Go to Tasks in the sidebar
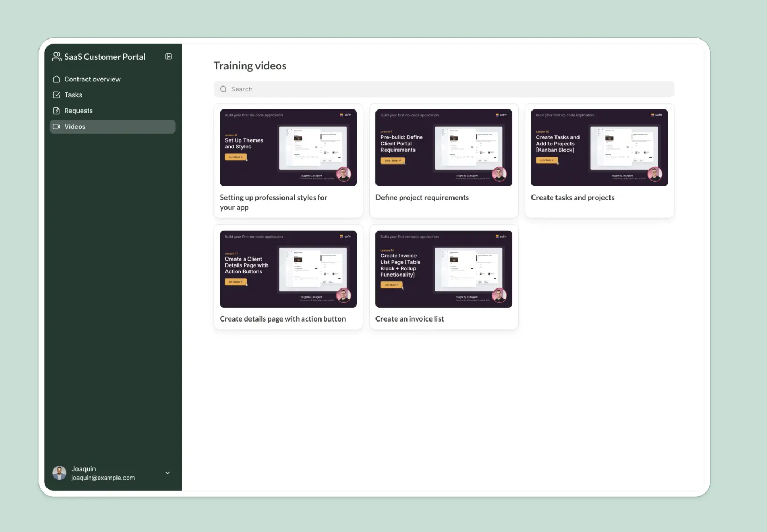The image size is (767, 532). 113,95
